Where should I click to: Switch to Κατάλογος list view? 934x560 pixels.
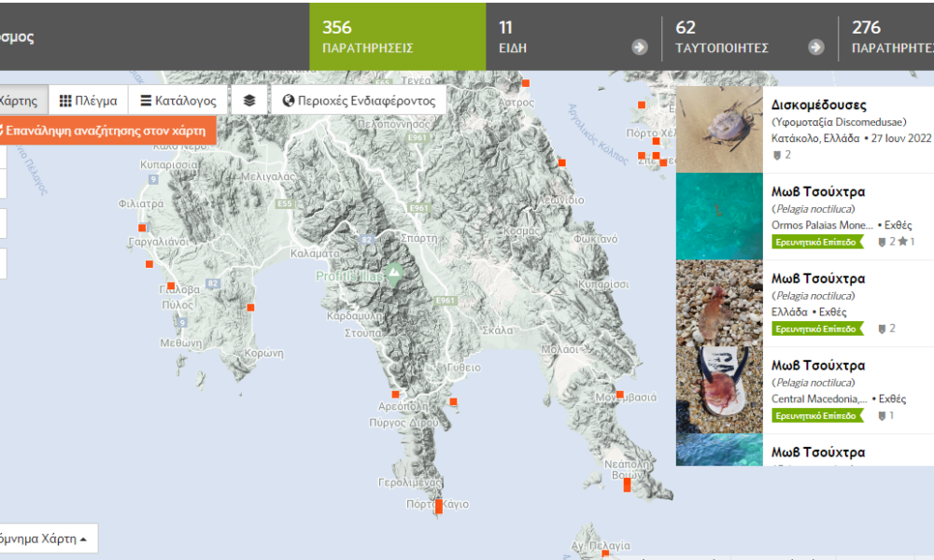[178, 101]
